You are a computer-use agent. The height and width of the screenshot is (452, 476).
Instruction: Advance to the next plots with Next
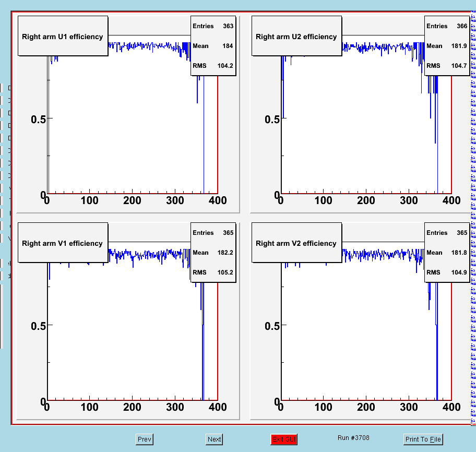pos(214,439)
